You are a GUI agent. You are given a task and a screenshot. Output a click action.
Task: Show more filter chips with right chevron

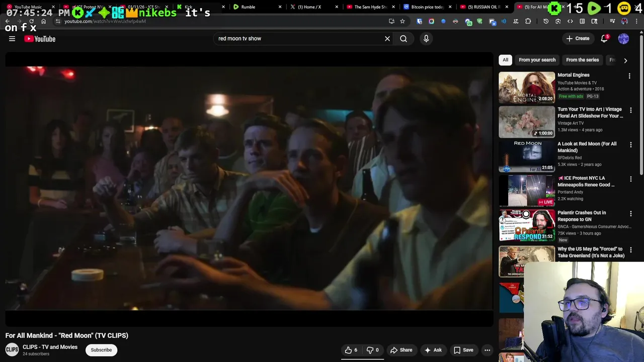[x=625, y=60]
